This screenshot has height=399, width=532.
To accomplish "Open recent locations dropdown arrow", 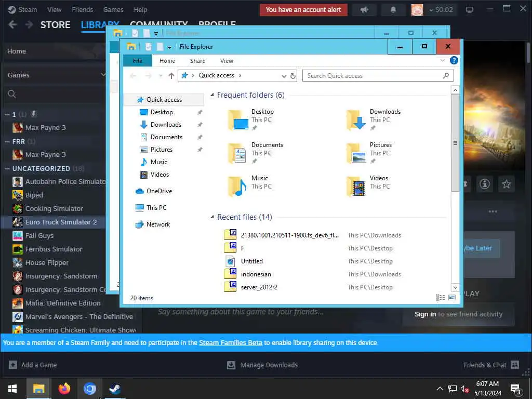I will coord(161,76).
